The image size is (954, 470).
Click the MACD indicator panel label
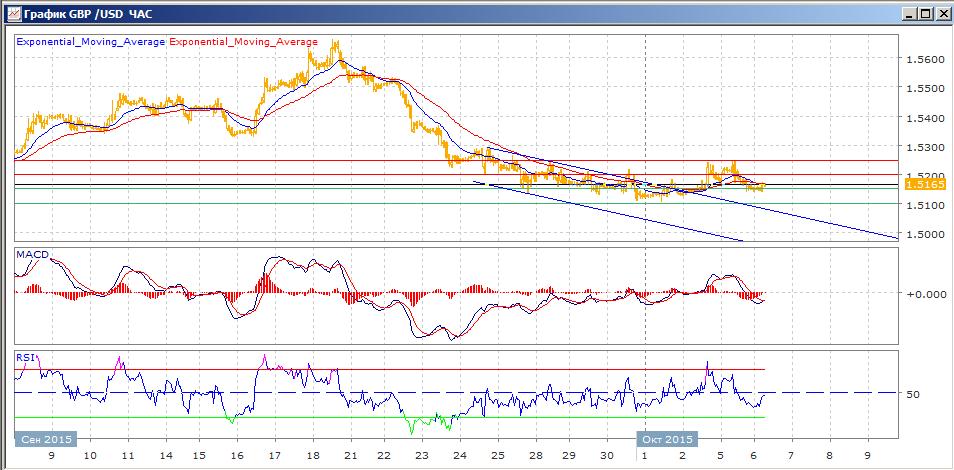click(x=29, y=255)
